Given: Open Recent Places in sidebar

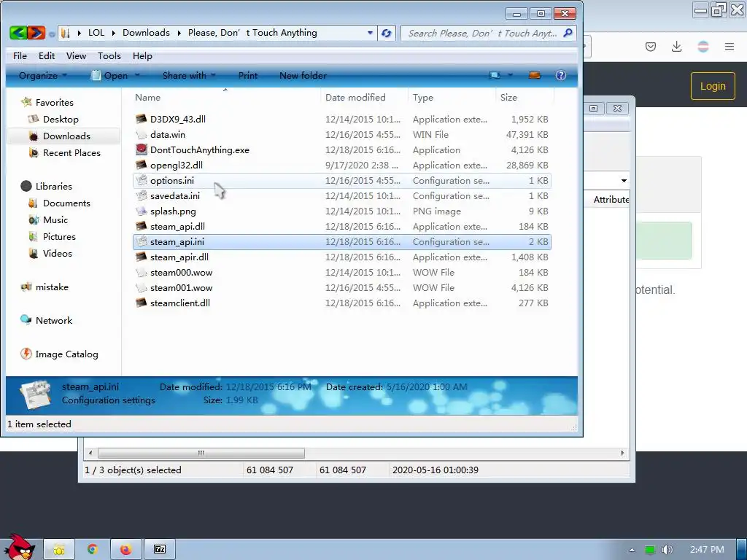Looking at the screenshot, I should pyautogui.click(x=71, y=153).
